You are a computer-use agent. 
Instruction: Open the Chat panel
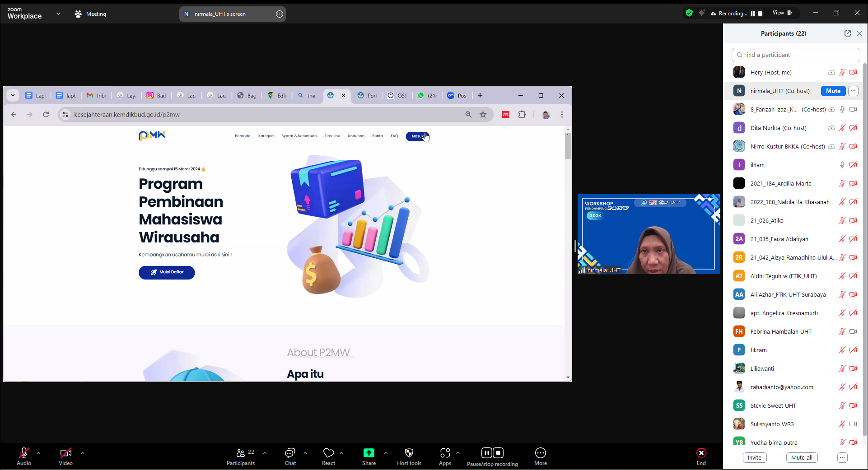pos(290,453)
